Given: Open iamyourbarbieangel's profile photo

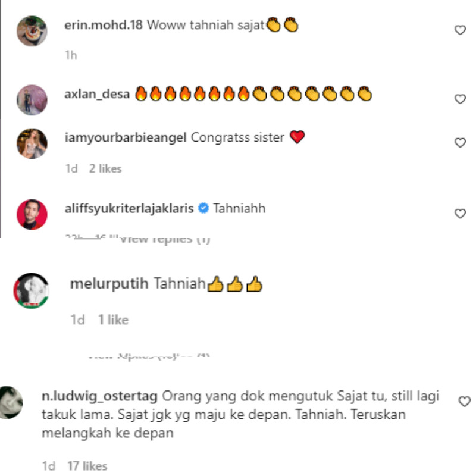Looking at the screenshot, I should point(32,143).
